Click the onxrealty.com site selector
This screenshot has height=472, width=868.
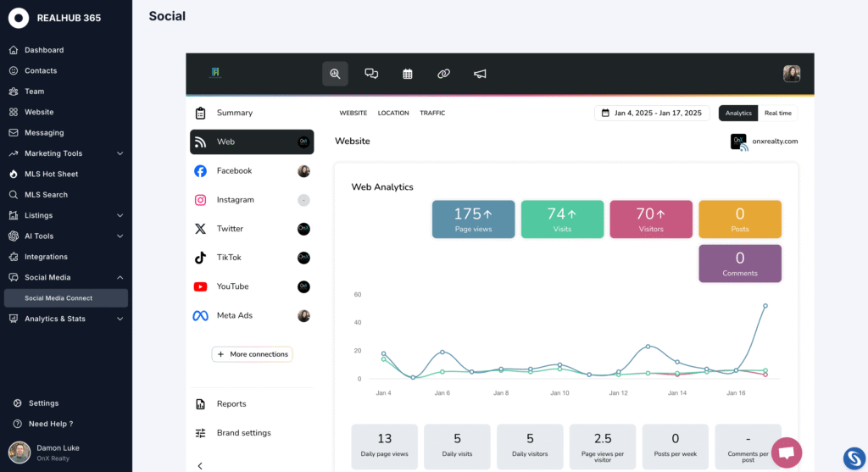tap(764, 142)
